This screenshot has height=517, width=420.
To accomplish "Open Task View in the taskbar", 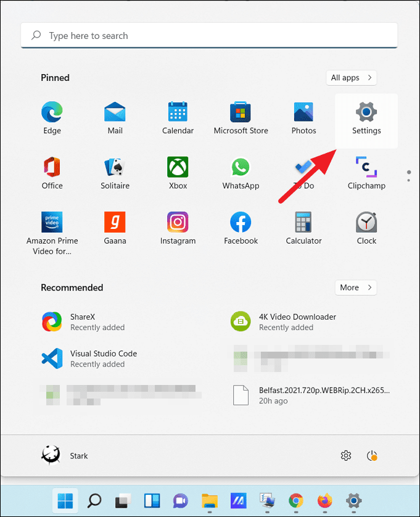I will 123,501.
